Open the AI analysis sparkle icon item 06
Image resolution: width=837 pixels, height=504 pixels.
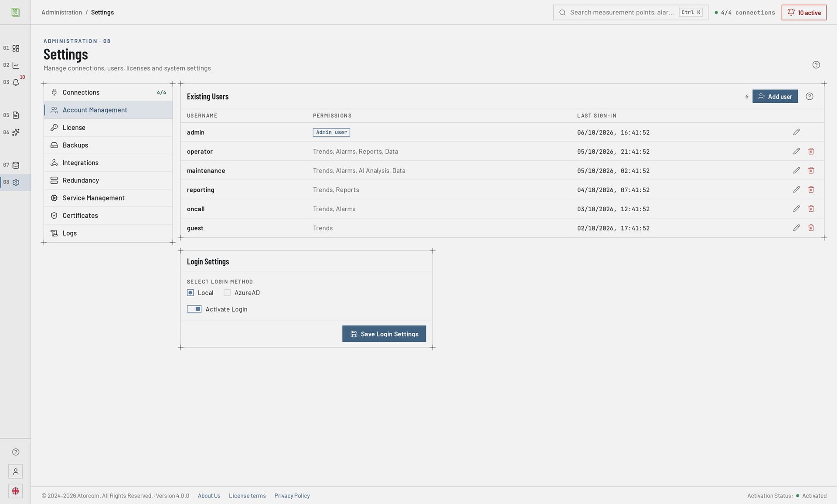tap(16, 132)
